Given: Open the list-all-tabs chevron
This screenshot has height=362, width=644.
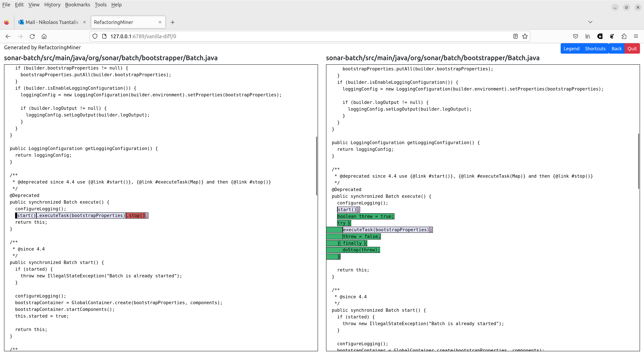Looking at the screenshot, I should pos(591,22).
